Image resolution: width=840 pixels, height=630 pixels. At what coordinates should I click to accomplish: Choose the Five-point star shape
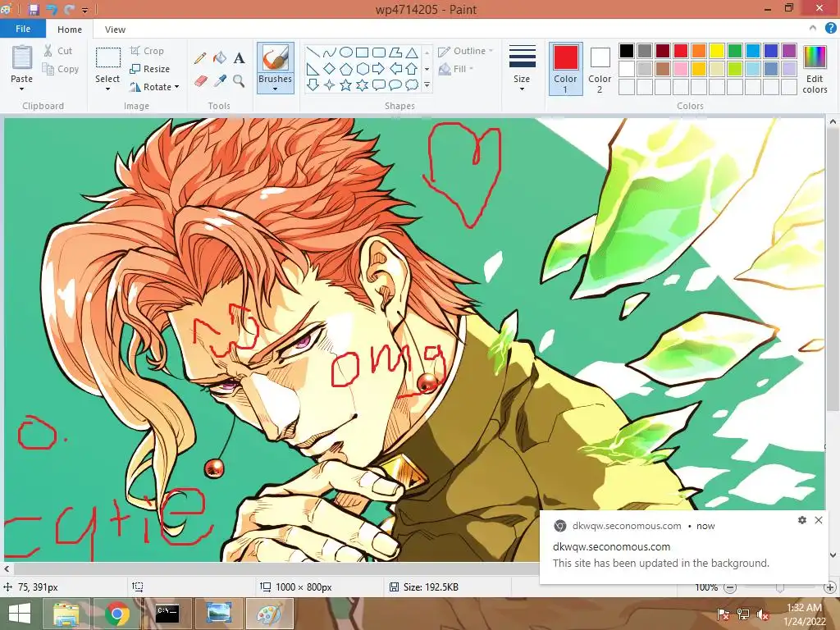coord(346,84)
